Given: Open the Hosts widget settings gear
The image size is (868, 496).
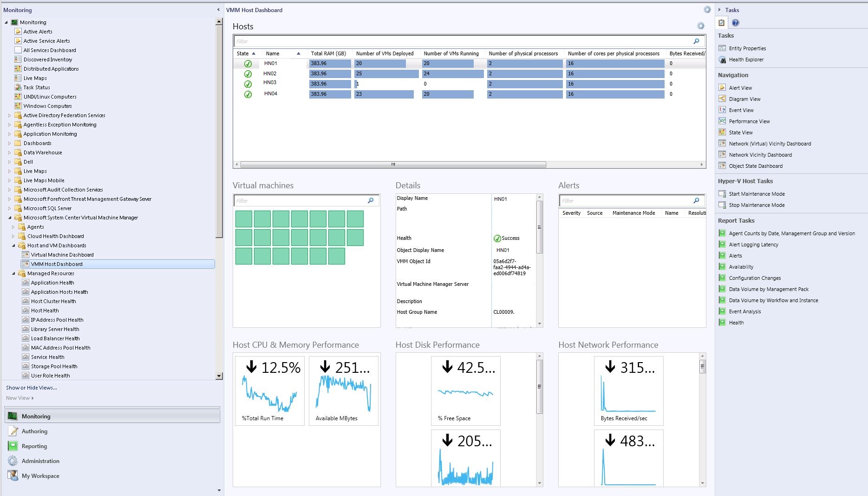Looking at the screenshot, I should pos(701,26).
